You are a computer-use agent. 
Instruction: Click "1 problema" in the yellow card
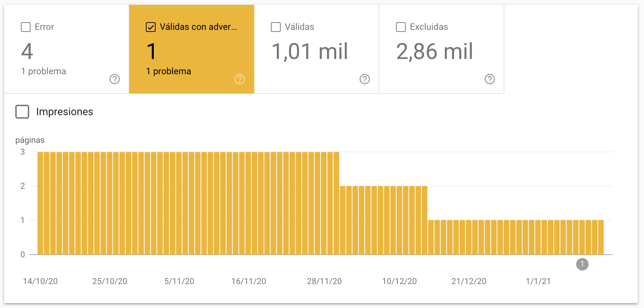(x=168, y=71)
